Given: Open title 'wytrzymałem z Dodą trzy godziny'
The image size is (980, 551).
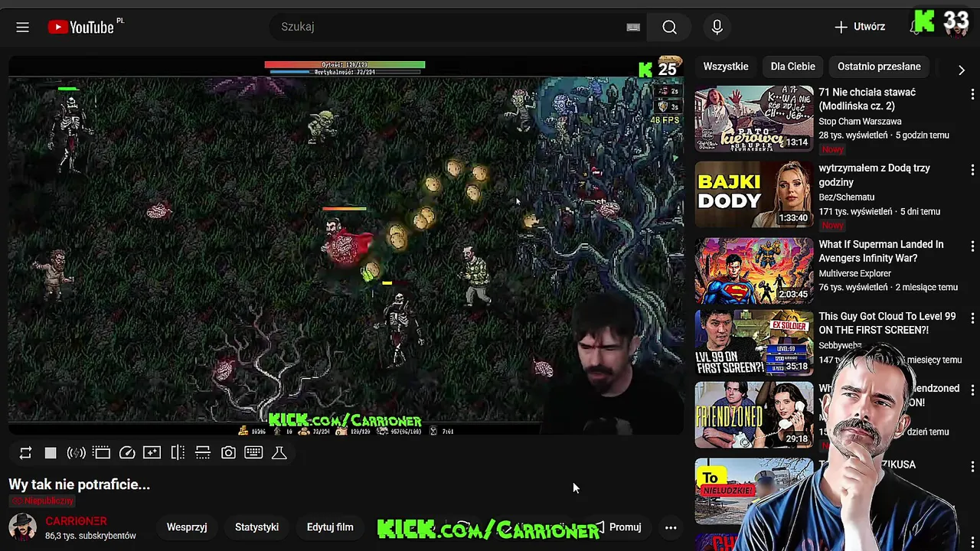Looking at the screenshot, I should pyautogui.click(x=874, y=175).
